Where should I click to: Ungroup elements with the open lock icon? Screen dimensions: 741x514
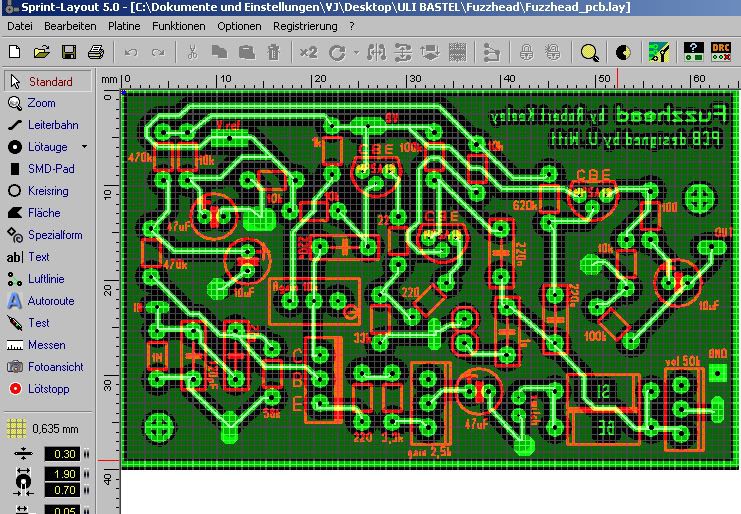tap(552, 52)
